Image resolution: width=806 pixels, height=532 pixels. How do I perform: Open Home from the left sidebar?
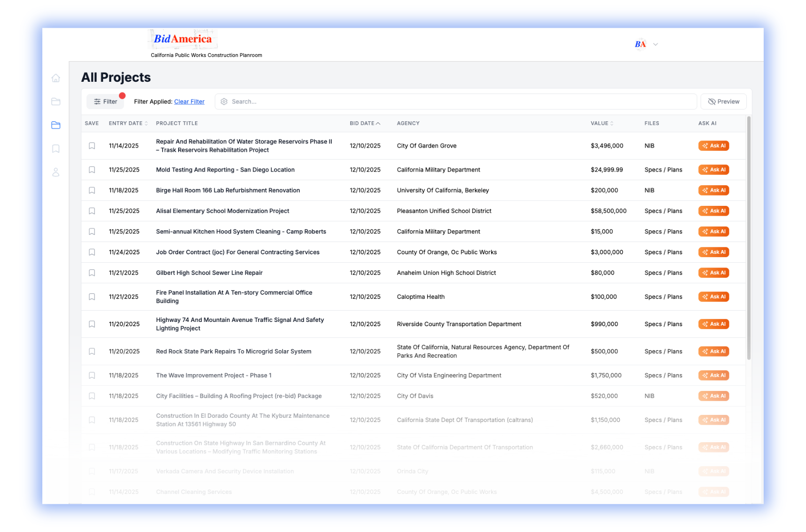pyautogui.click(x=56, y=78)
